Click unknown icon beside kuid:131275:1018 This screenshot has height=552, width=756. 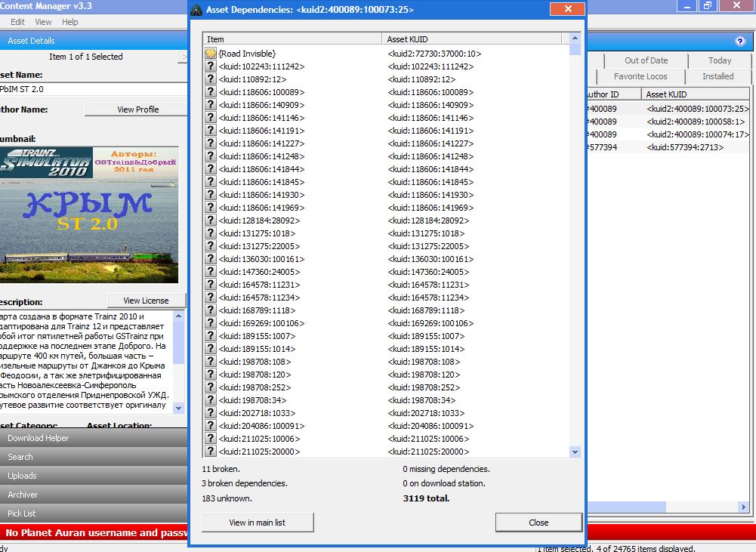tap(210, 233)
